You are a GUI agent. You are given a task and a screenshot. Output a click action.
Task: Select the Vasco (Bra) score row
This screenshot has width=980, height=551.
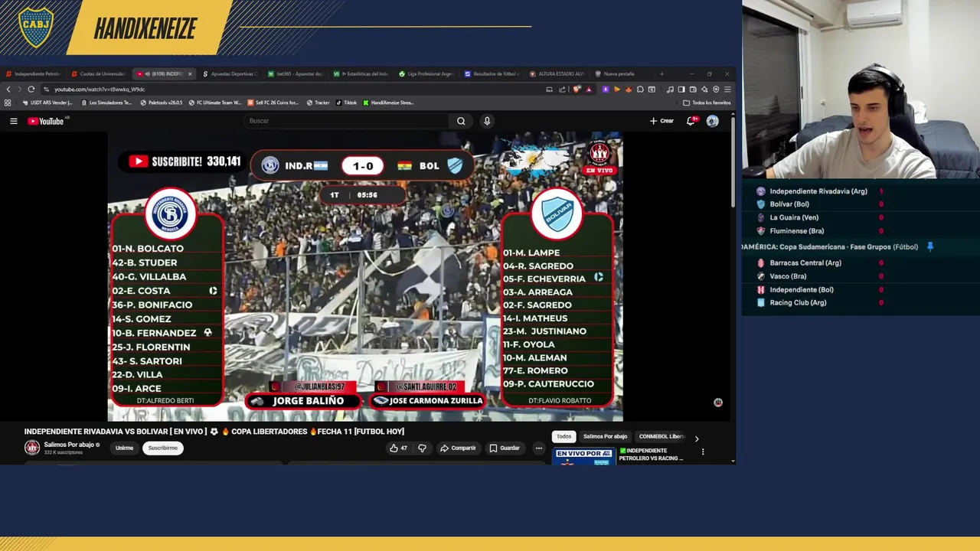(x=861, y=276)
